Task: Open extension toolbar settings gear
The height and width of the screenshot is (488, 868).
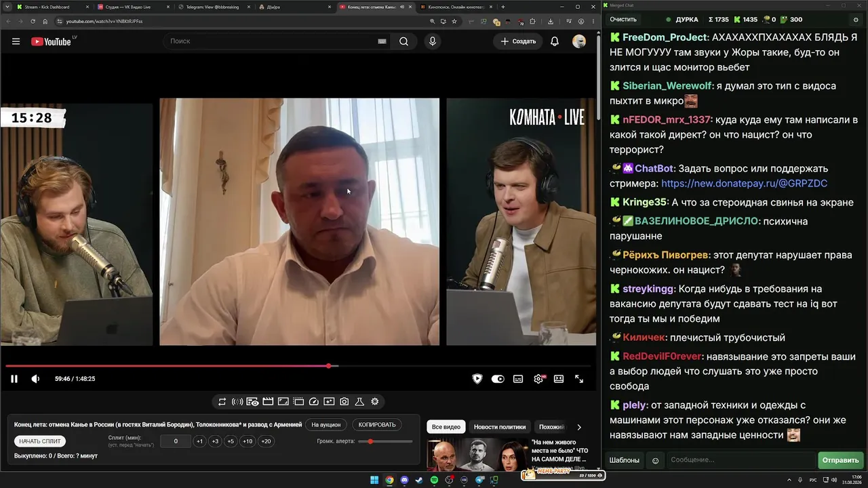Action: coord(374,402)
